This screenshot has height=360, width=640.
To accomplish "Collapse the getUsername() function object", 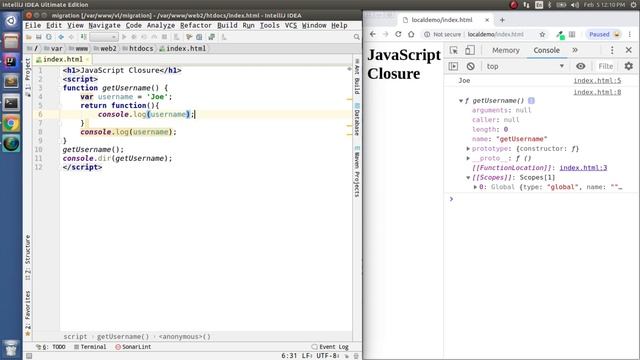I will click(461, 101).
